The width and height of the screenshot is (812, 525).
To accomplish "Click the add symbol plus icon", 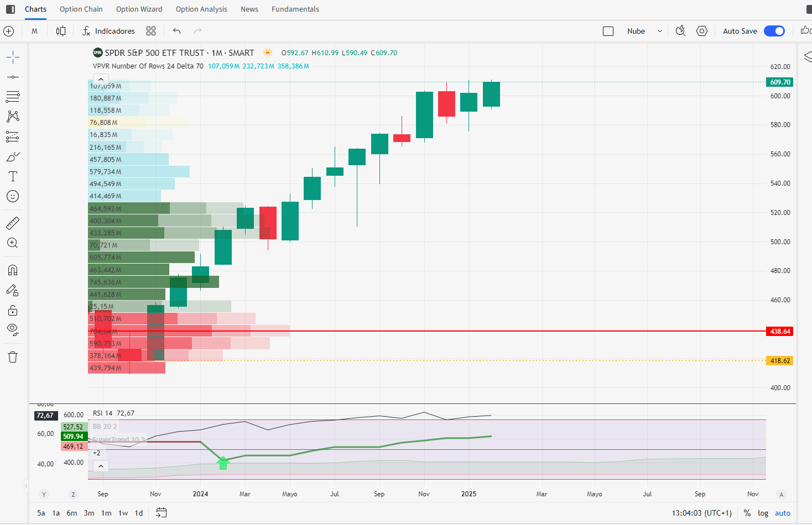I will coord(9,31).
